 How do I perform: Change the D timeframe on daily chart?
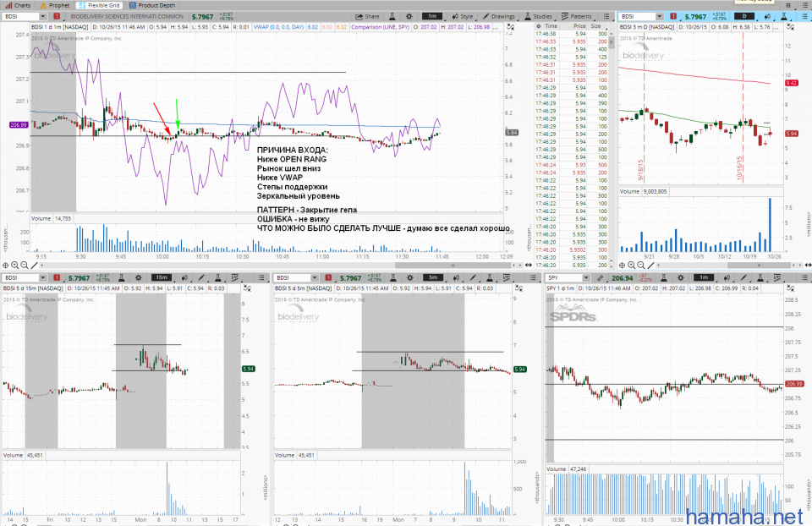(744, 17)
